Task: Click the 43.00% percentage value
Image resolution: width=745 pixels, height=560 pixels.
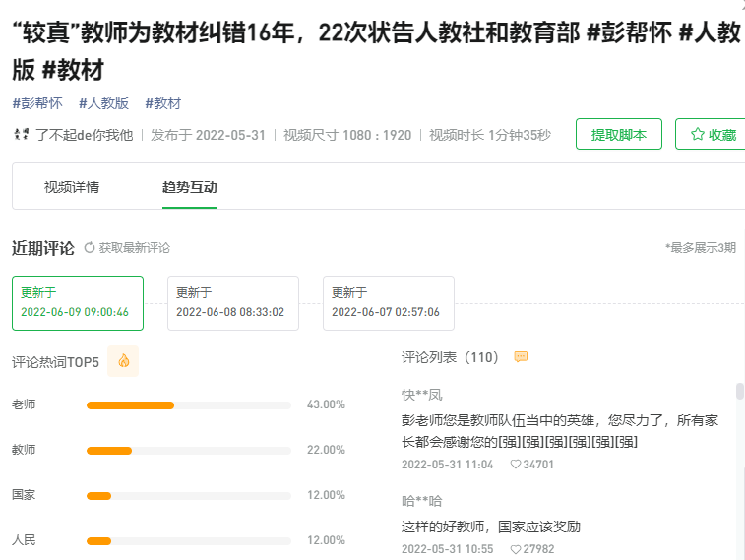Action: pyautogui.click(x=326, y=404)
